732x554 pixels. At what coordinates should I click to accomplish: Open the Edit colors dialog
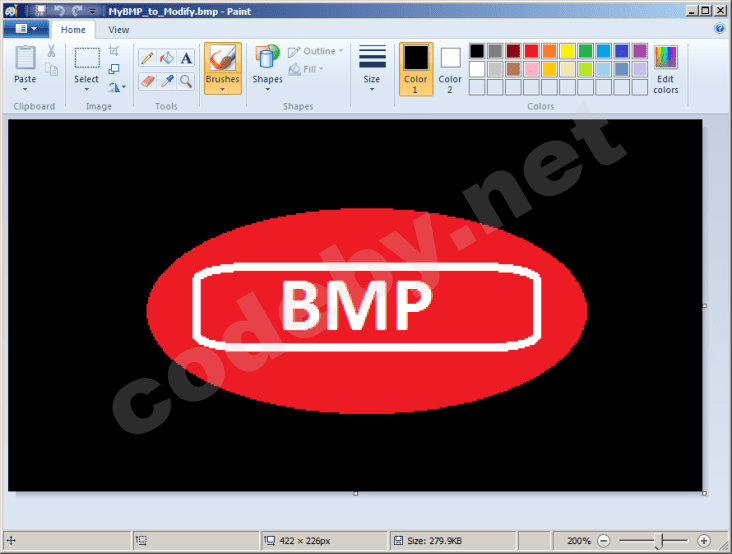tap(666, 70)
